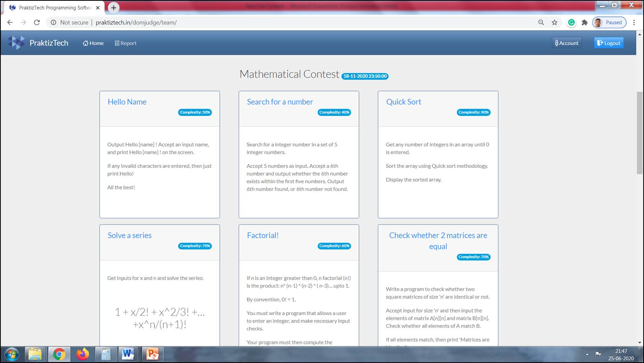
Task: Click the Mathematical Contest heading
Action: [289, 74]
